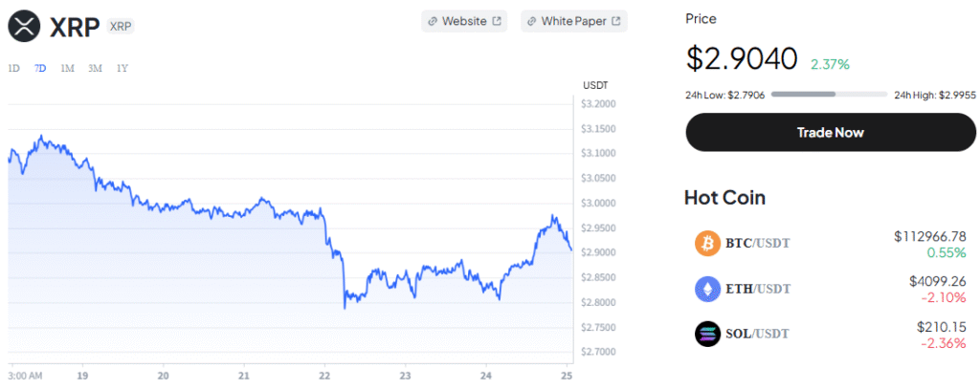Viewport: 980px width, 390px height.
Task: Switch chart to 1D timeframe
Action: tap(14, 68)
